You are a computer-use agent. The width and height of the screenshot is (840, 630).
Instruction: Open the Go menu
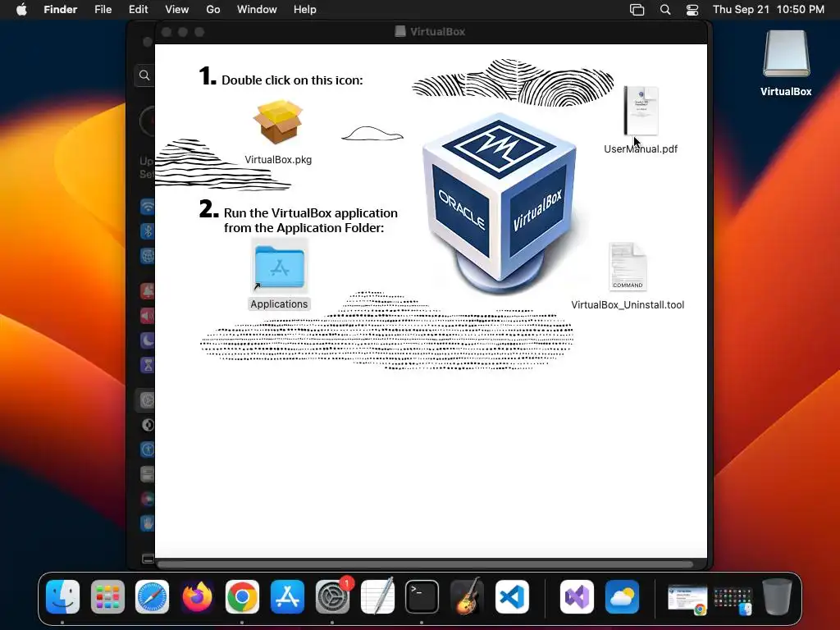click(x=213, y=10)
